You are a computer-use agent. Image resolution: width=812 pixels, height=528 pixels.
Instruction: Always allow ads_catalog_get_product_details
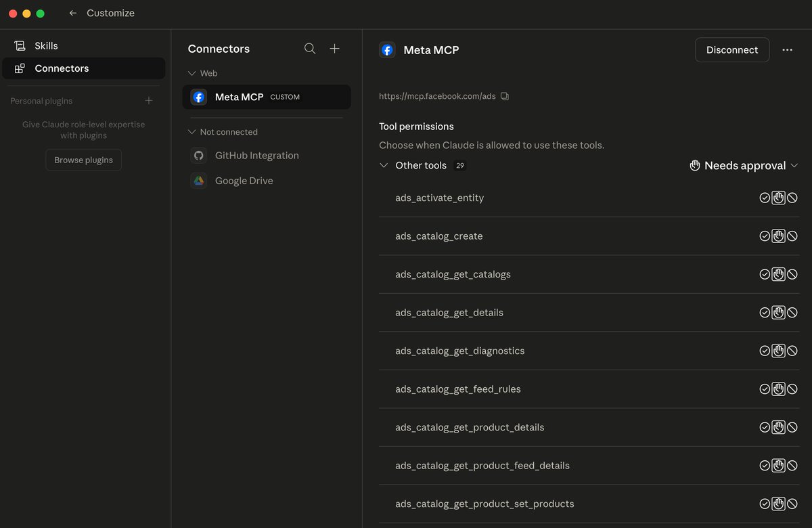(765, 427)
